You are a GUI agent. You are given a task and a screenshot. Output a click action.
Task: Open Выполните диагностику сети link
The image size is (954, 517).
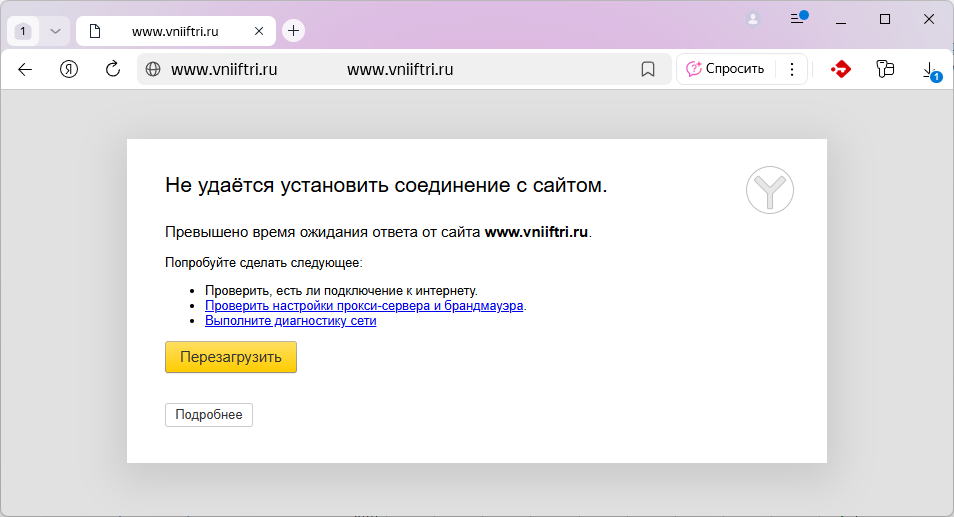click(290, 321)
